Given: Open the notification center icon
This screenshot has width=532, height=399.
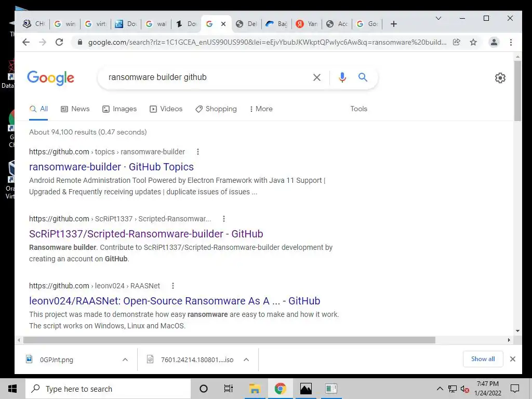Looking at the screenshot, I should (515, 389).
